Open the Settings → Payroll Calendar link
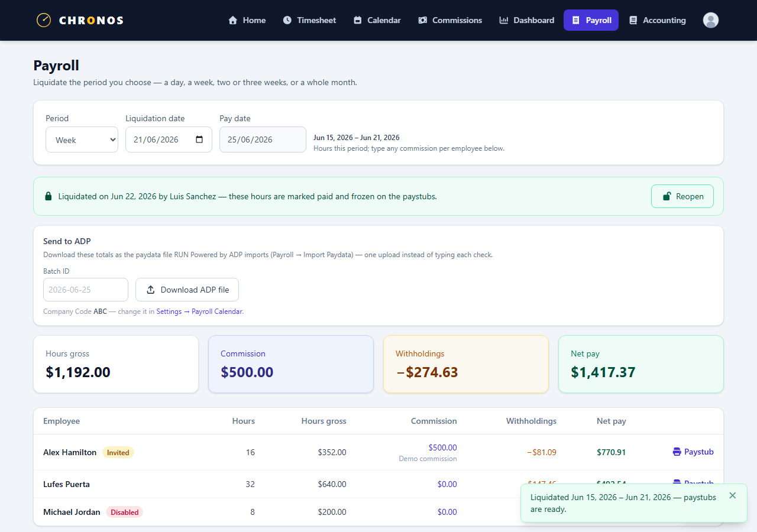Viewport: 757px width, 532px height. click(199, 312)
